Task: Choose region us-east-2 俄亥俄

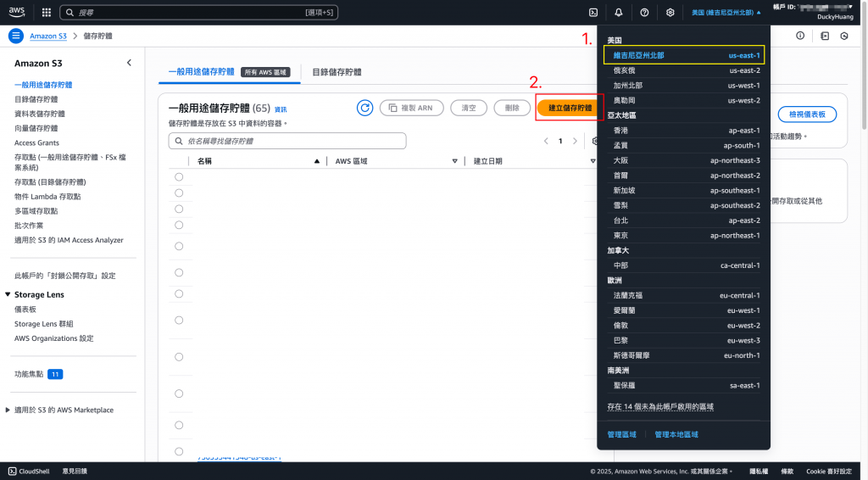Action: click(x=684, y=70)
